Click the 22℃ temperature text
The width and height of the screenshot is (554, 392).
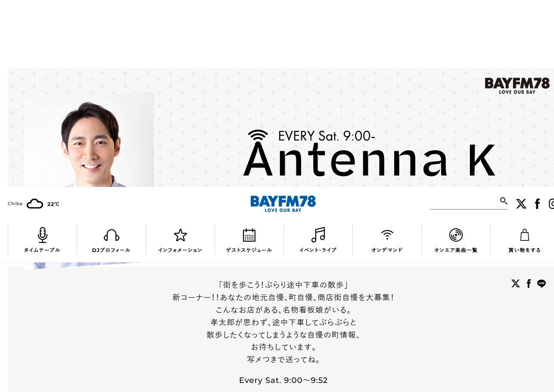53,204
